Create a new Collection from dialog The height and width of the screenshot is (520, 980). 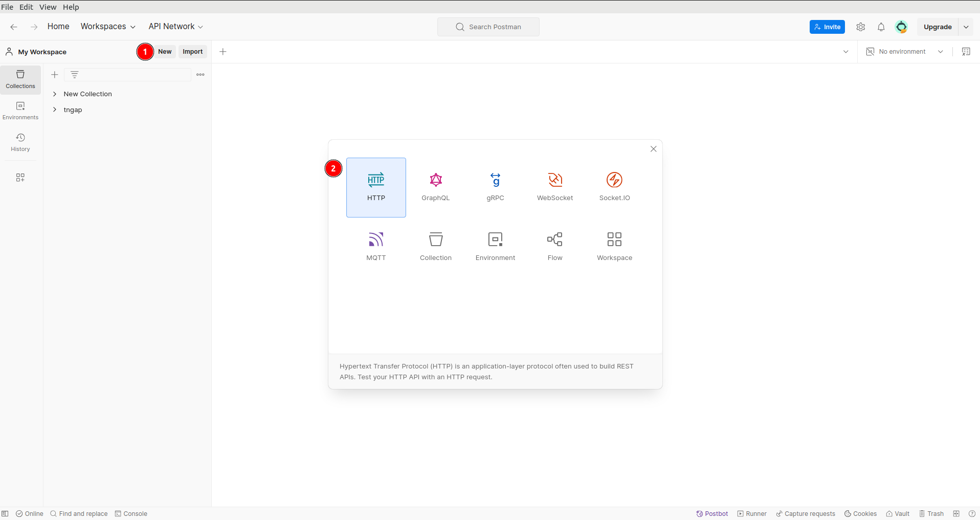tap(436, 247)
